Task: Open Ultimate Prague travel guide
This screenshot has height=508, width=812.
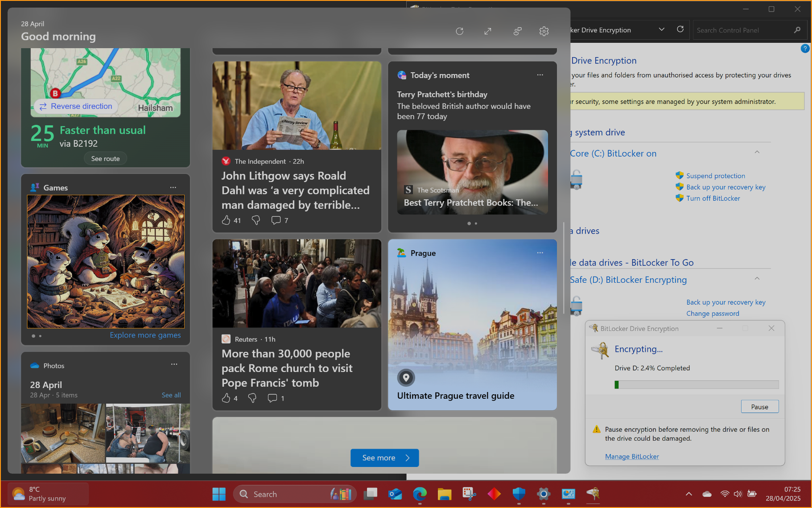Action: pyautogui.click(x=456, y=396)
